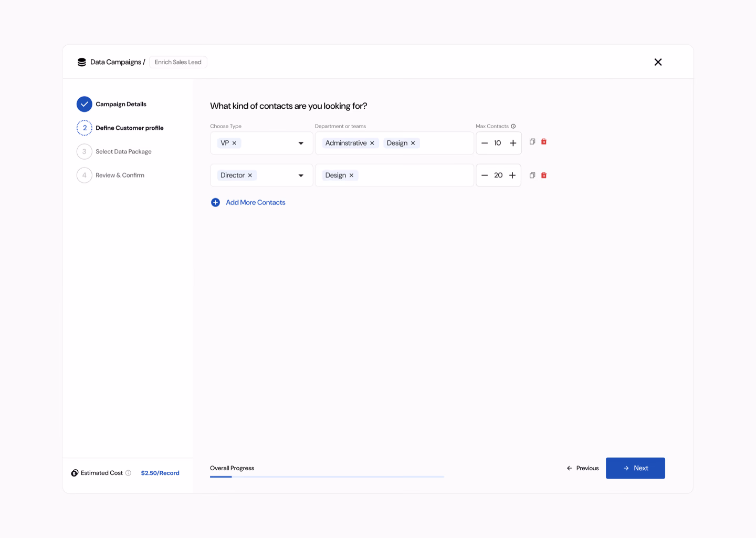Remove the Design tag from the Director row
The width and height of the screenshot is (756, 538).
(351, 175)
